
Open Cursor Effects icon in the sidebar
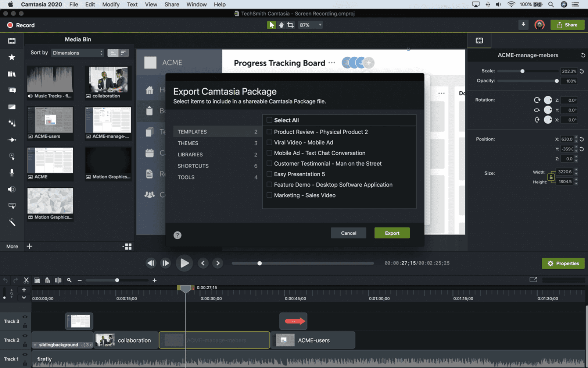[x=12, y=156]
